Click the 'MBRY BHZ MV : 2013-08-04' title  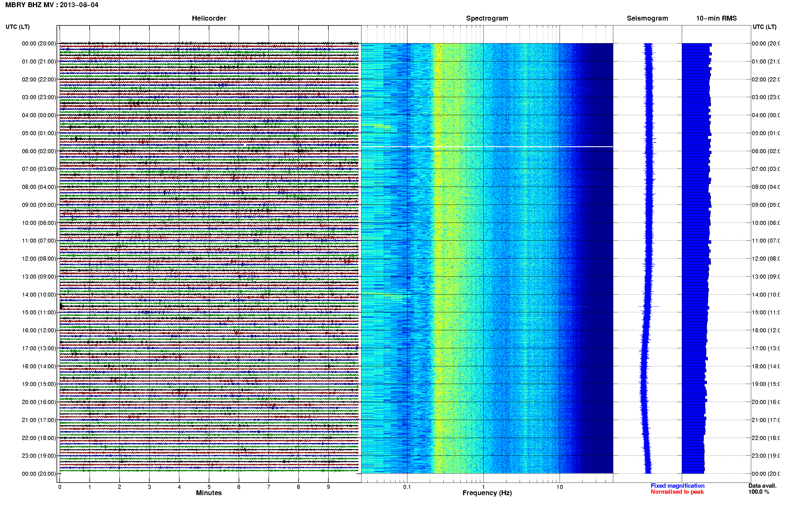[x=52, y=5]
